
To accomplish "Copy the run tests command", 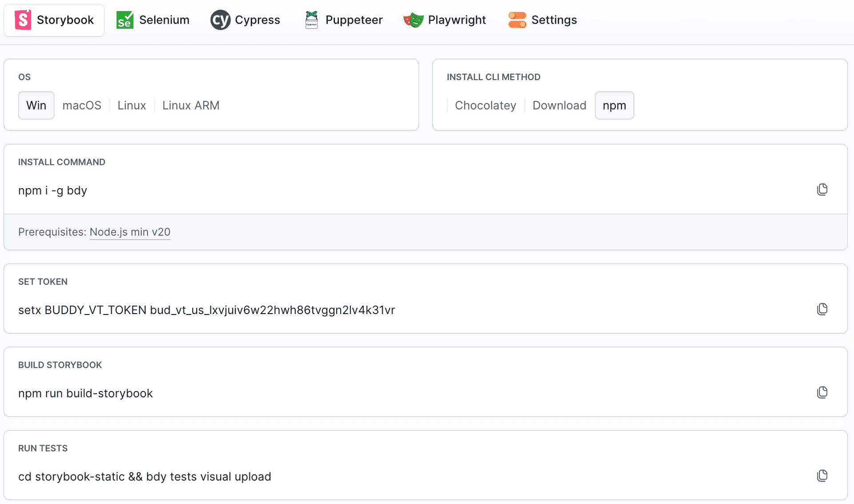I will click(822, 476).
